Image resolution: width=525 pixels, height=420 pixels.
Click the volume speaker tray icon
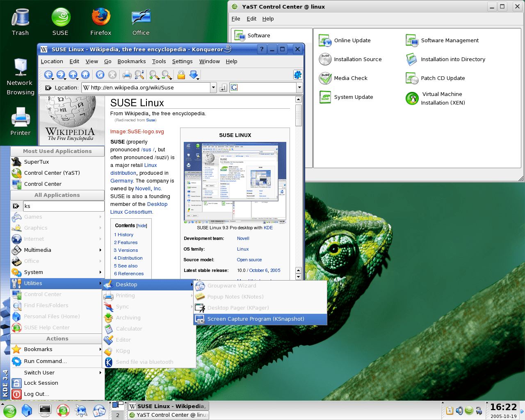459,411
